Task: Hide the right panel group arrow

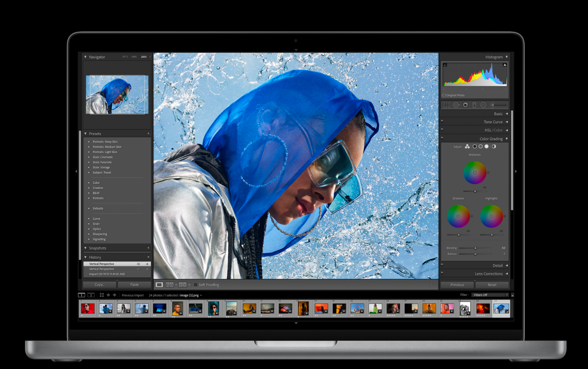Action: pyautogui.click(x=516, y=171)
